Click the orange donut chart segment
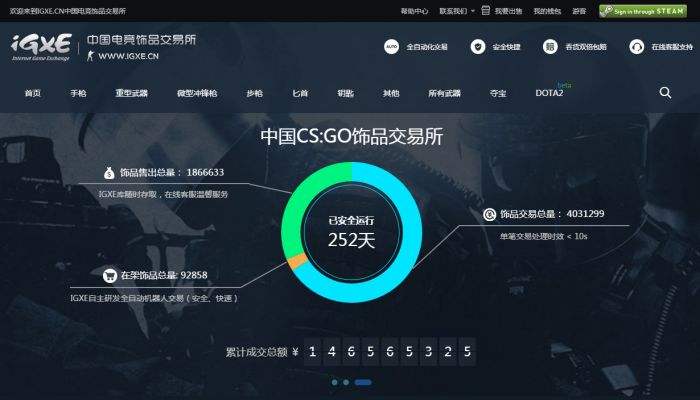The width and height of the screenshot is (700, 400). click(x=297, y=261)
